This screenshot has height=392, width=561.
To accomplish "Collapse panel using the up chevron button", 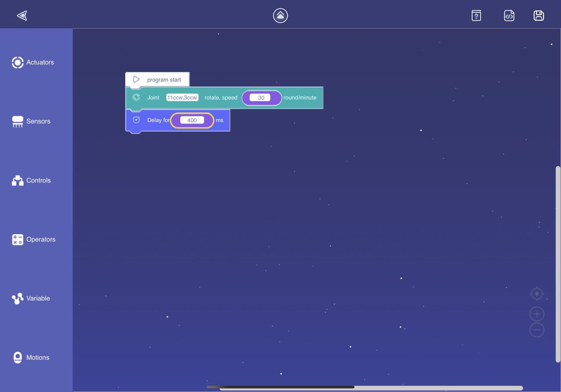I will coord(280,16).
